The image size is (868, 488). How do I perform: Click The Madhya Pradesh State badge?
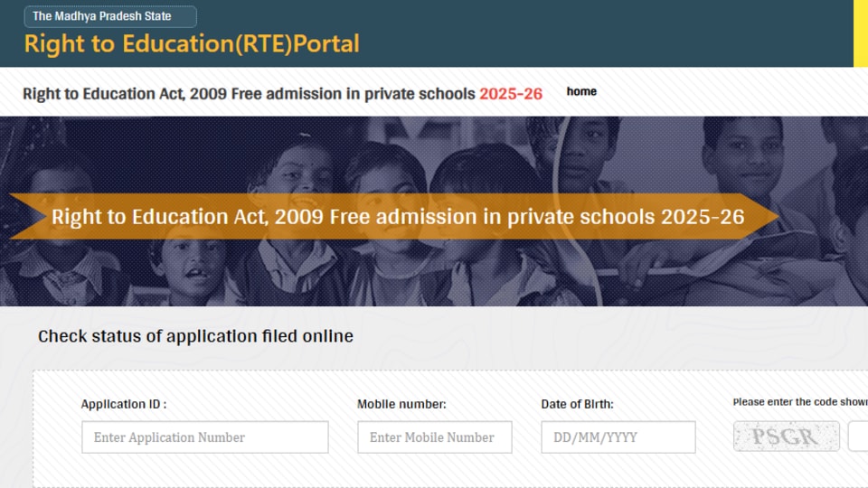pyautogui.click(x=110, y=16)
